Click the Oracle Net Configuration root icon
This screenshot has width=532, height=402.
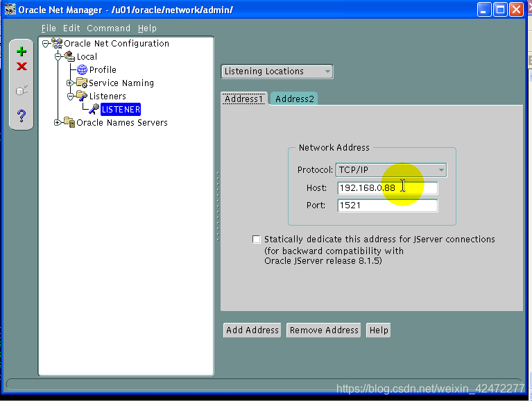pos(57,44)
